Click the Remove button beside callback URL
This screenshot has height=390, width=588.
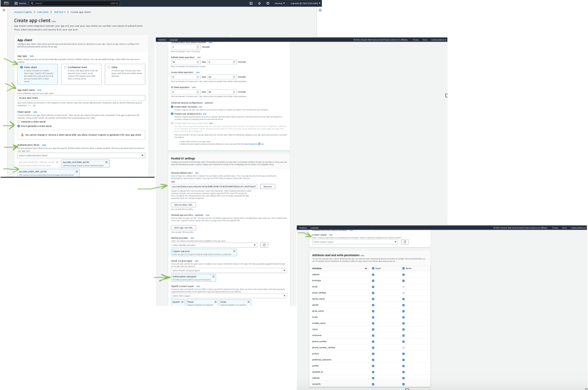(x=268, y=186)
